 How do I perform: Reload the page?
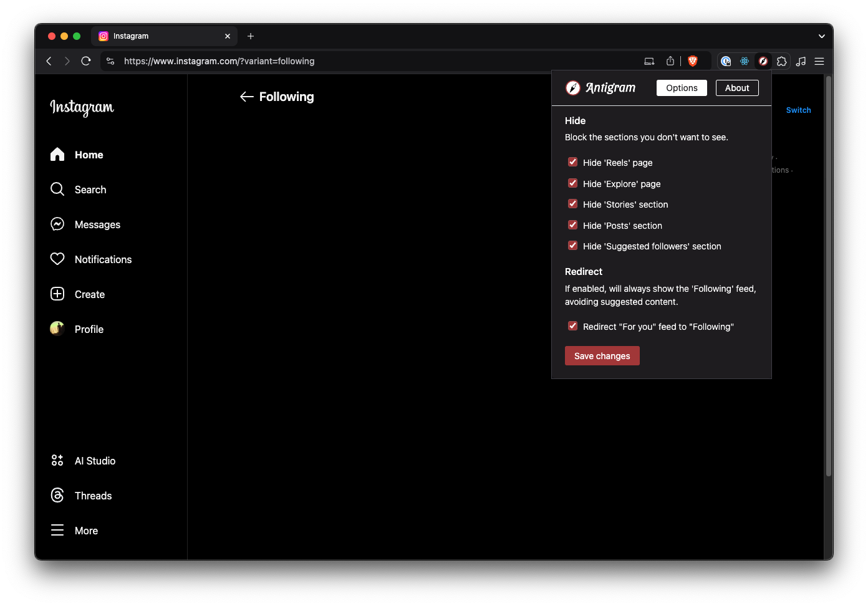[86, 61]
